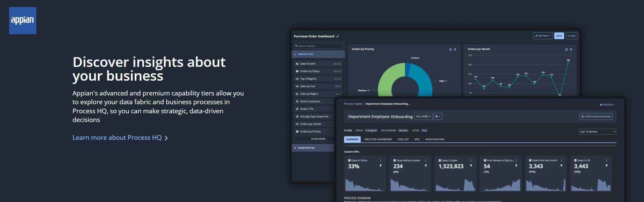Click the Show More button
Viewport: 644px width, 202px height.
pos(314,139)
